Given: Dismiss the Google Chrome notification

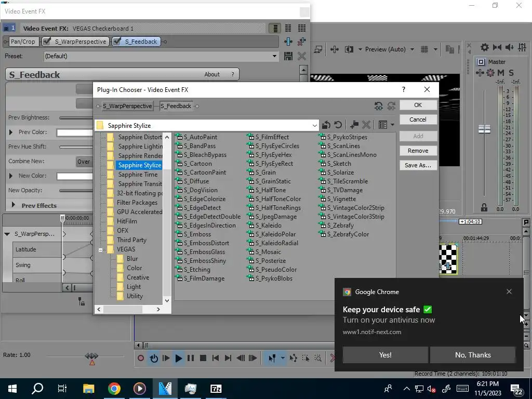Looking at the screenshot, I should [509, 291].
